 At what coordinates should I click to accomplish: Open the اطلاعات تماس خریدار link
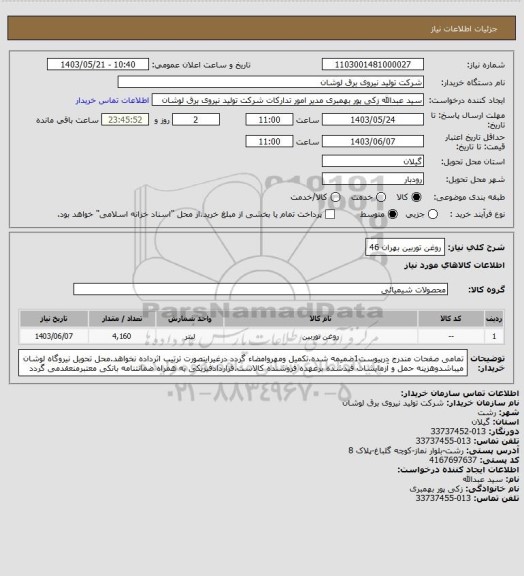coord(112,100)
